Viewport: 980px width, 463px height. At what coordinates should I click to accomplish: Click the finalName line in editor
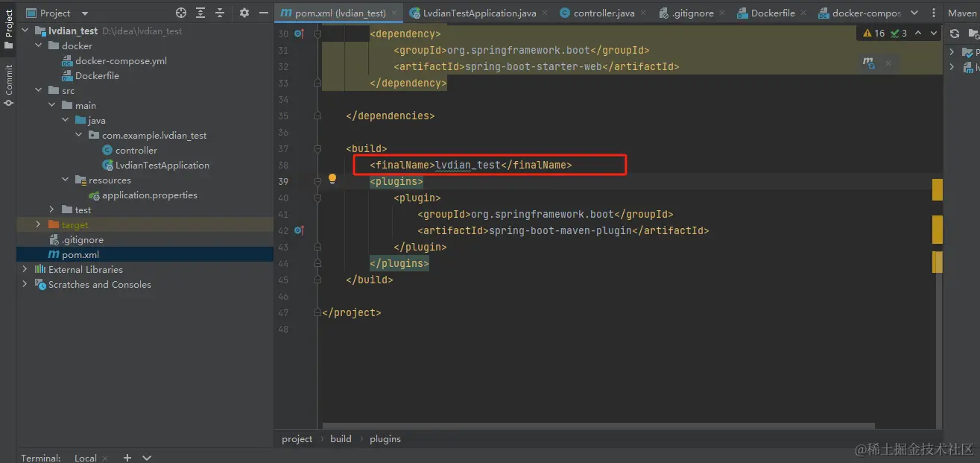pos(471,165)
